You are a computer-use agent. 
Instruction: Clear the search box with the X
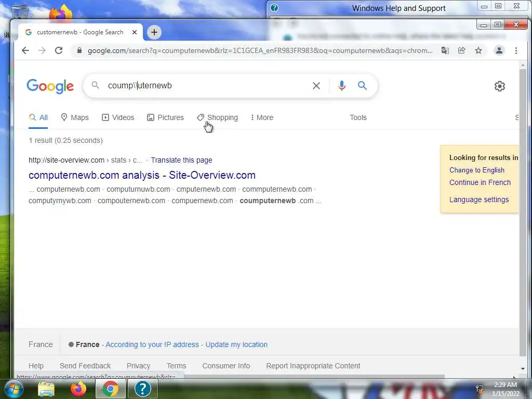point(316,86)
